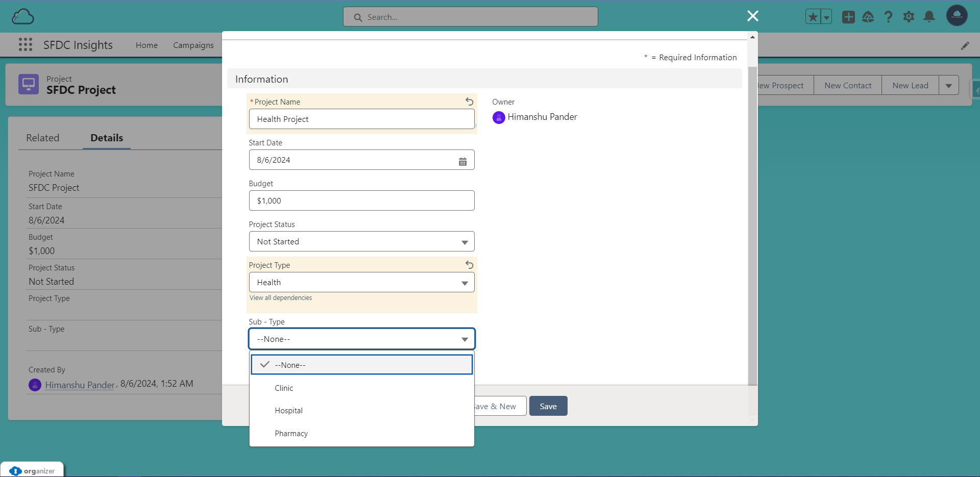This screenshot has width=980, height=477.
Task: Open the Project Status dropdown
Action: pos(361,241)
